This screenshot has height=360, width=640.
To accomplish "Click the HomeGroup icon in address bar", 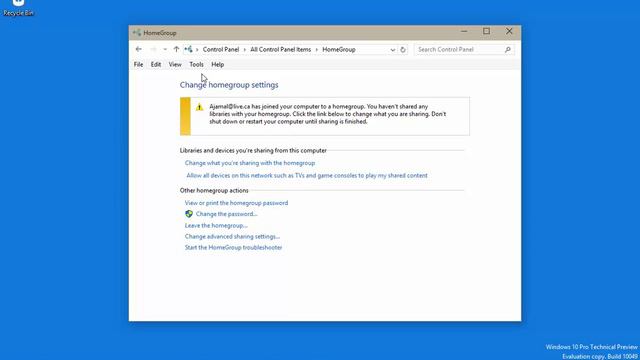I will click(188, 49).
